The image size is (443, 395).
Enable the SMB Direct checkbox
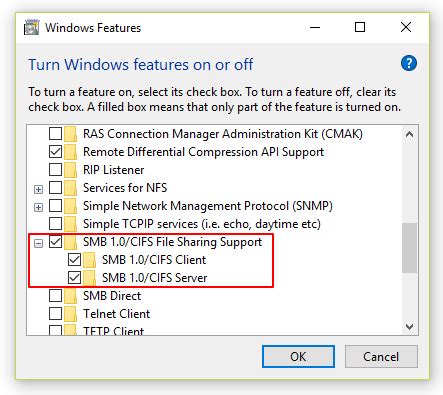(55, 296)
